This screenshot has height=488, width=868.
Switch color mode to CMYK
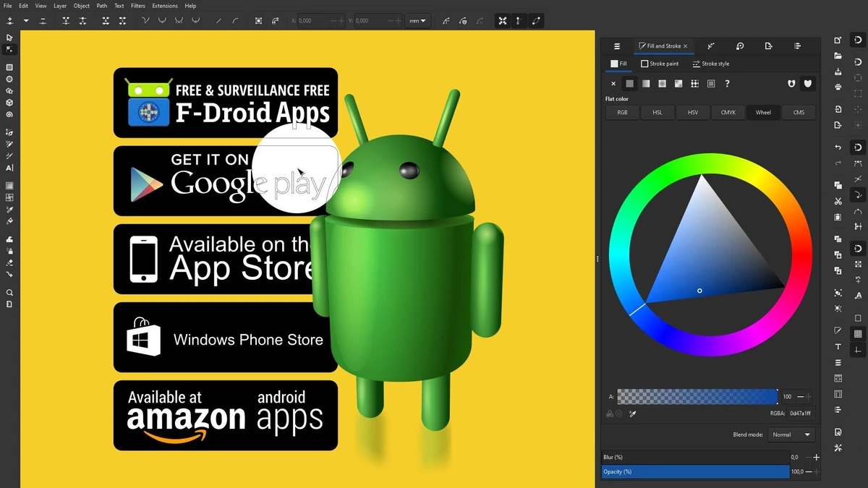[728, 112]
